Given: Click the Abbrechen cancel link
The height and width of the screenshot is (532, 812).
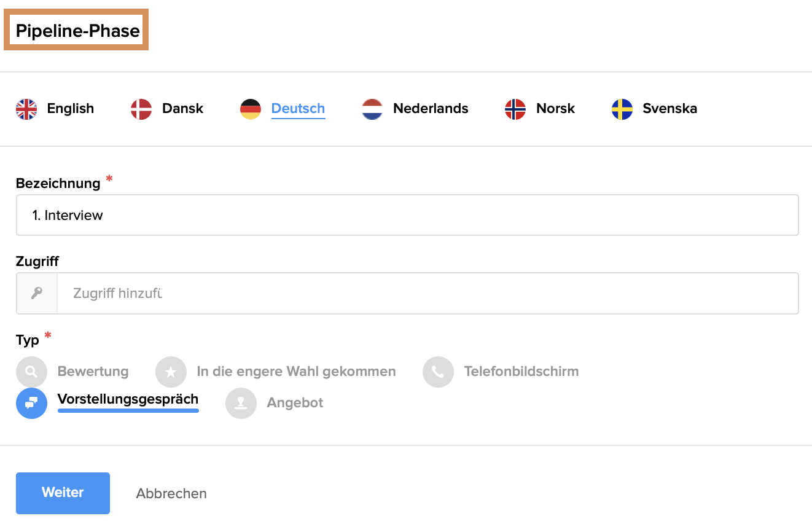Looking at the screenshot, I should pos(171,493).
